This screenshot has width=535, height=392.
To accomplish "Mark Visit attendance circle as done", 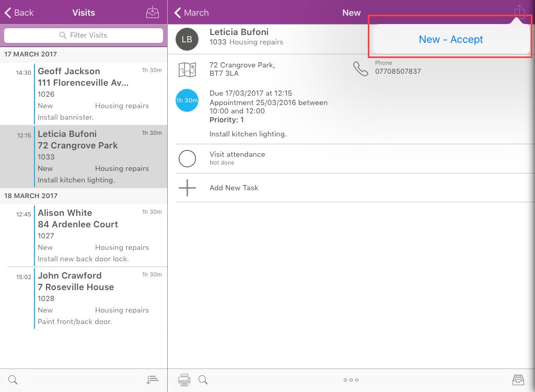I will click(188, 158).
